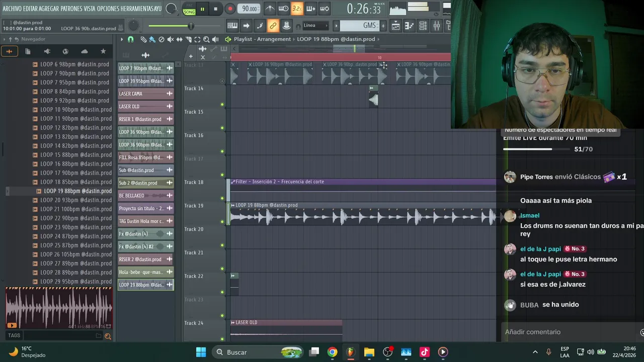Screen dimensions: 644x362
Task: Select LOOP 20 93bpm @dastin.prod in browser
Action: (75, 200)
